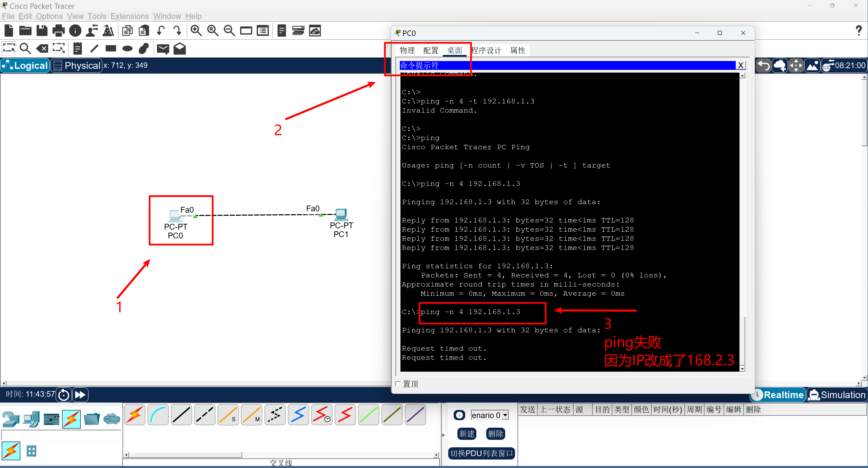Click the 切换PDU列表窗口 button
Viewport: 868px width, 468px height.
coord(481,453)
